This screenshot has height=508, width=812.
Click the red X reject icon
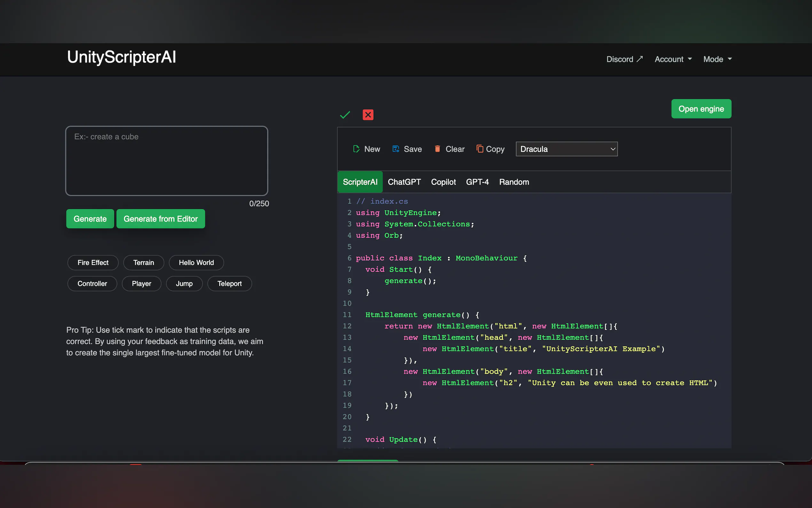pos(368,115)
